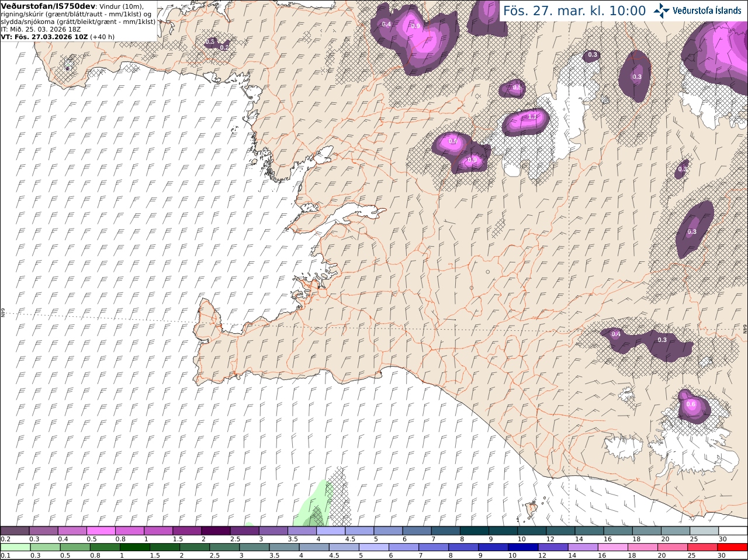This screenshot has height=560, width=748.
Task: Pick the light green 0.1–0.3 rain swatch
Action: pyautogui.click(x=15, y=547)
